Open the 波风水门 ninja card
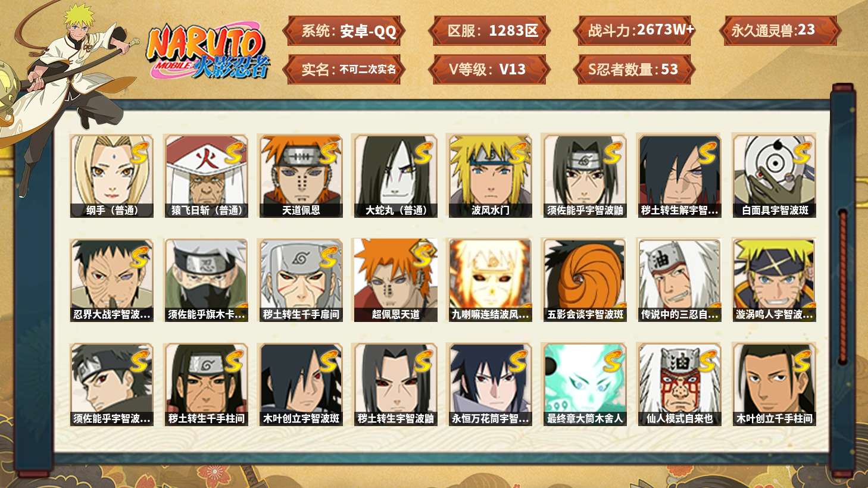Image resolution: width=868 pixels, height=488 pixels. coord(490,176)
